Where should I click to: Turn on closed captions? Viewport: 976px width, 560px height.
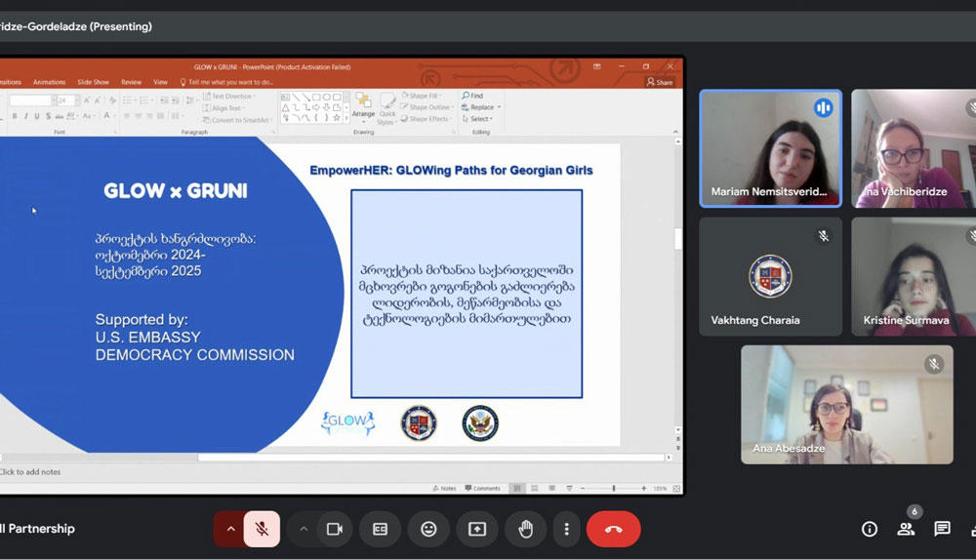380,529
